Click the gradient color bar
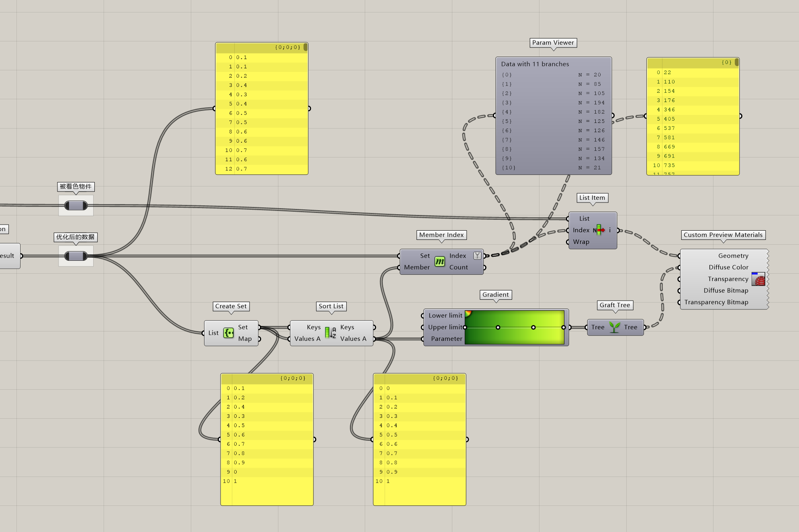Viewport: 799px width, 532px height. 515,327
